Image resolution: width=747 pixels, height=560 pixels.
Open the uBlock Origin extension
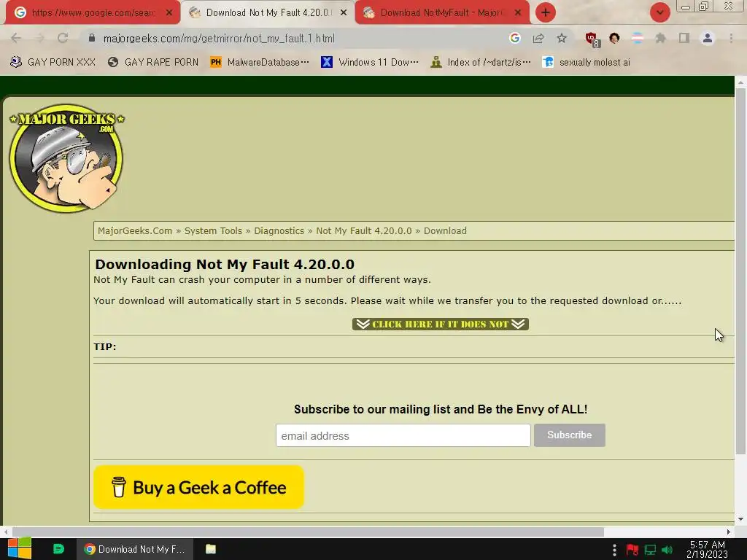[x=592, y=39]
